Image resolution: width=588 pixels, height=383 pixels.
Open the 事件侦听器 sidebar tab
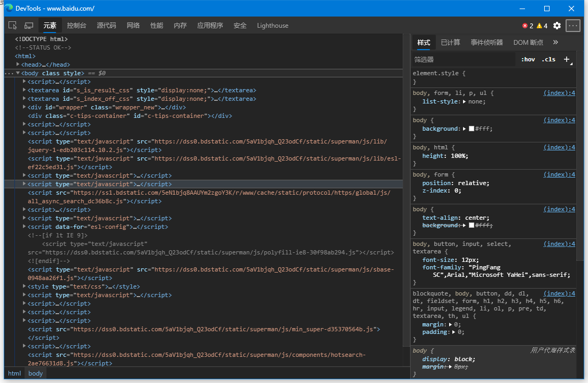[x=487, y=42]
